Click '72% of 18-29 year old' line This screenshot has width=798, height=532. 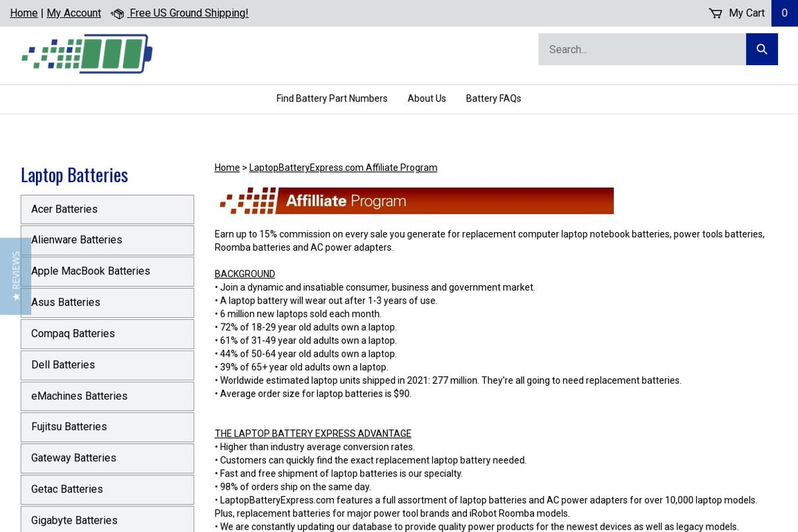(306, 328)
